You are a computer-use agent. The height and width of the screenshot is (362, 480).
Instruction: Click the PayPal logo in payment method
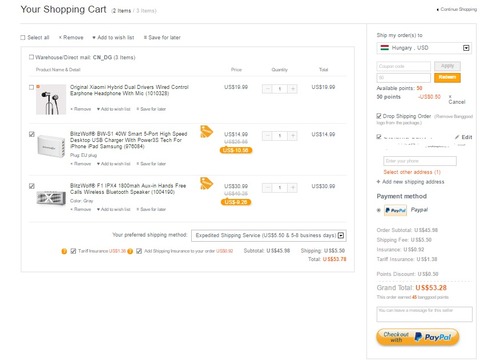pos(395,210)
